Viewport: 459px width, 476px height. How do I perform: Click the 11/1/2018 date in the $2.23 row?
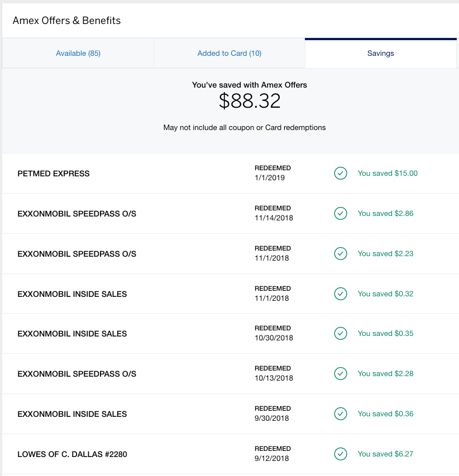point(271,258)
